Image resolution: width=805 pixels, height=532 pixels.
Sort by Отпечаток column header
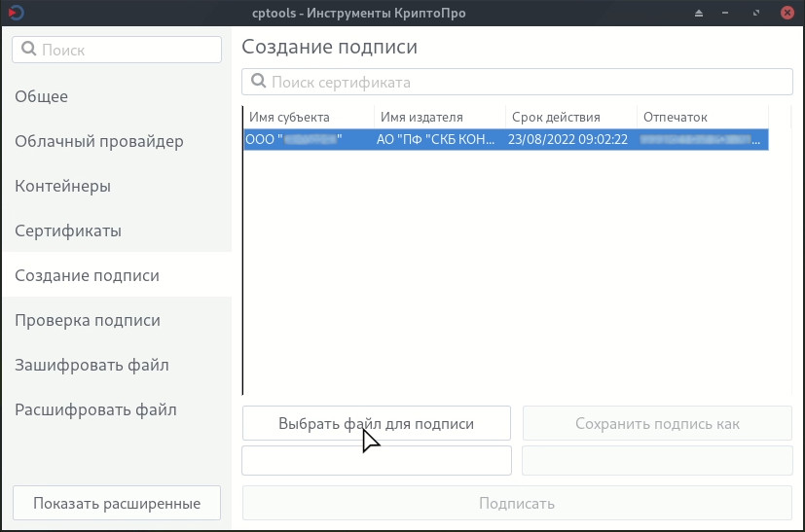point(703,117)
